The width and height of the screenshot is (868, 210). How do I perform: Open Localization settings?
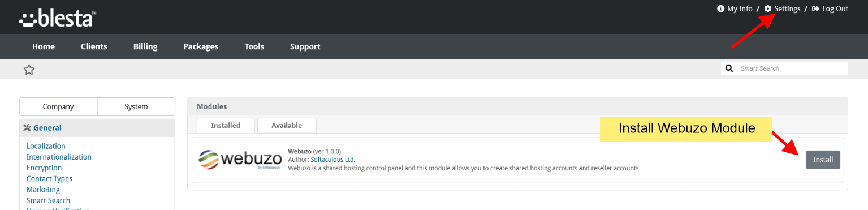(x=46, y=146)
